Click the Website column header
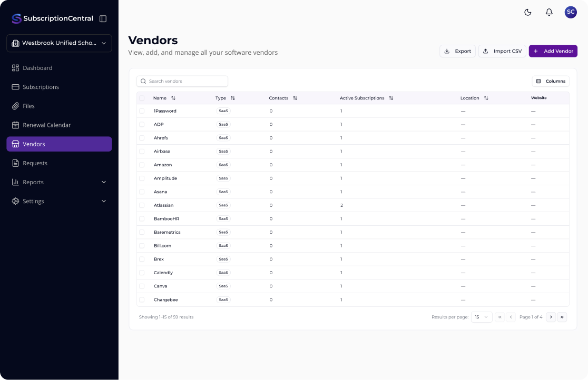 click(x=538, y=98)
